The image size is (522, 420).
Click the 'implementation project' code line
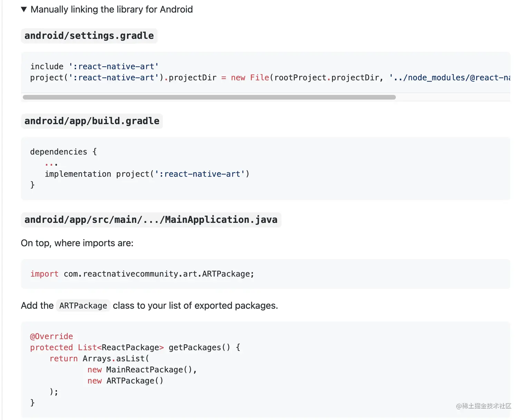[147, 174]
